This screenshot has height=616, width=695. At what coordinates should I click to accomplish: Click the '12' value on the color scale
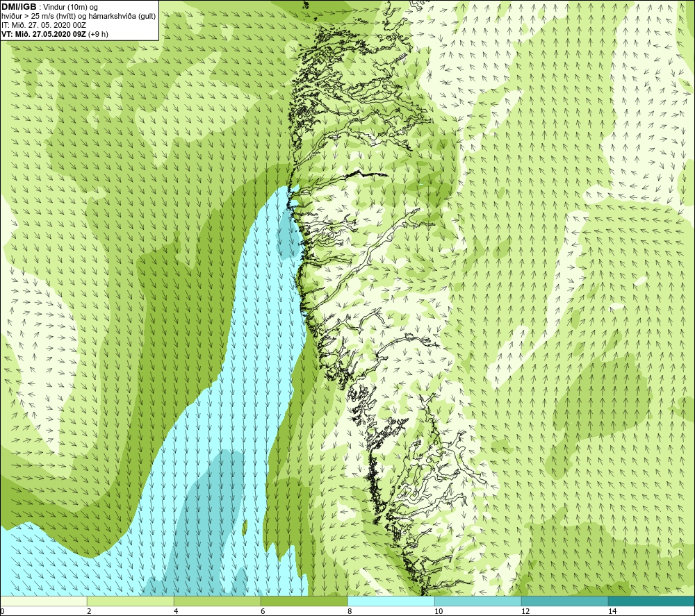pyautogui.click(x=525, y=611)
